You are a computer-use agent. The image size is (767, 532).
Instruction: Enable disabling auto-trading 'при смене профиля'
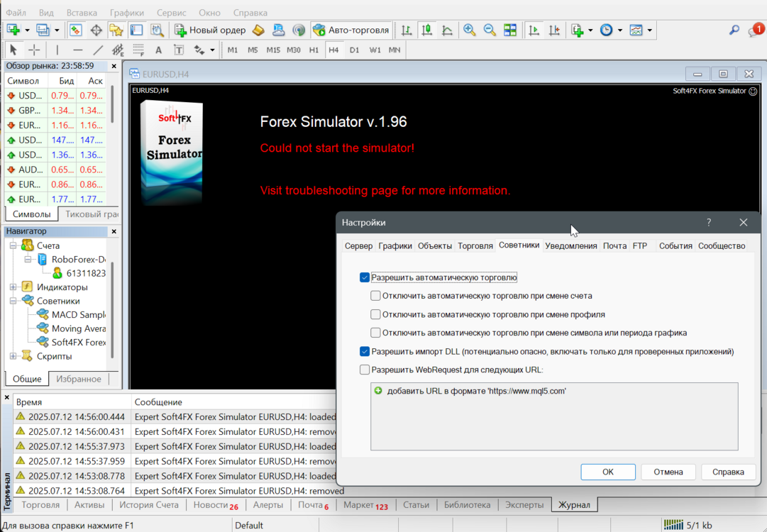[x=375, y=314]
